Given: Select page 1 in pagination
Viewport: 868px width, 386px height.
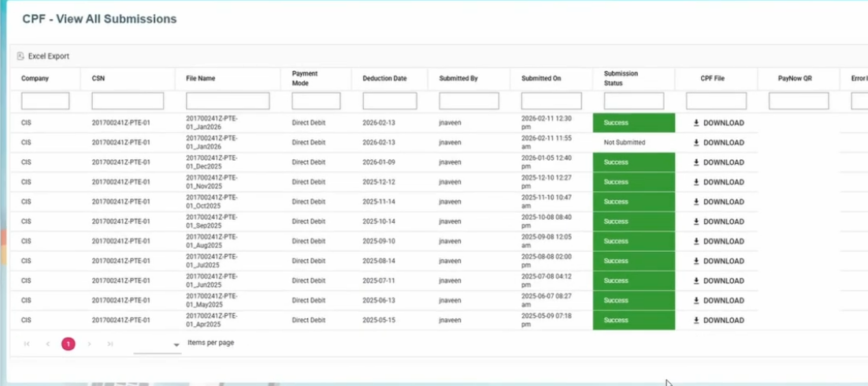Looking at the screenshot, I should click(x=69, y=344).
